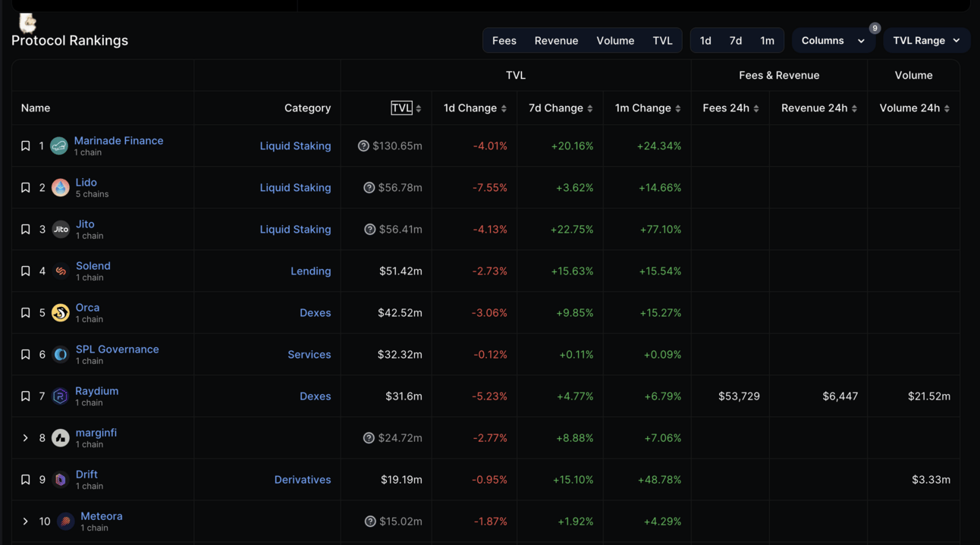980x545 pixels.
Task: Expand the Meteora row
Action: point(26,521)
